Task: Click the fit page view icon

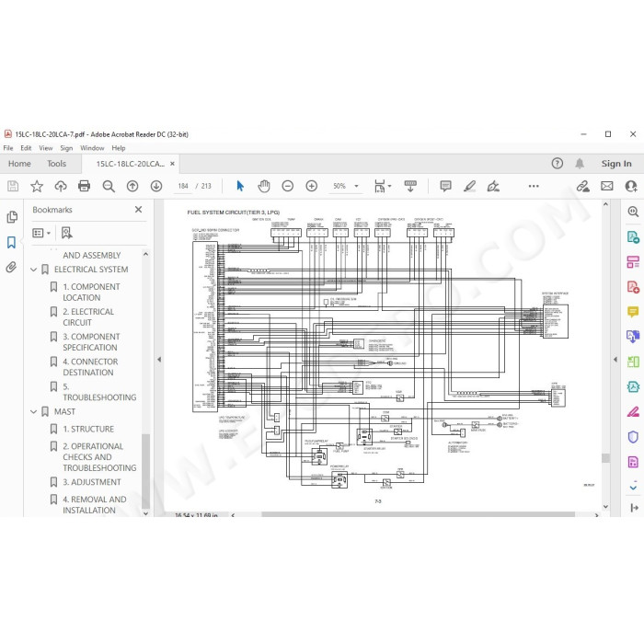Action: (x=379, y=186)
